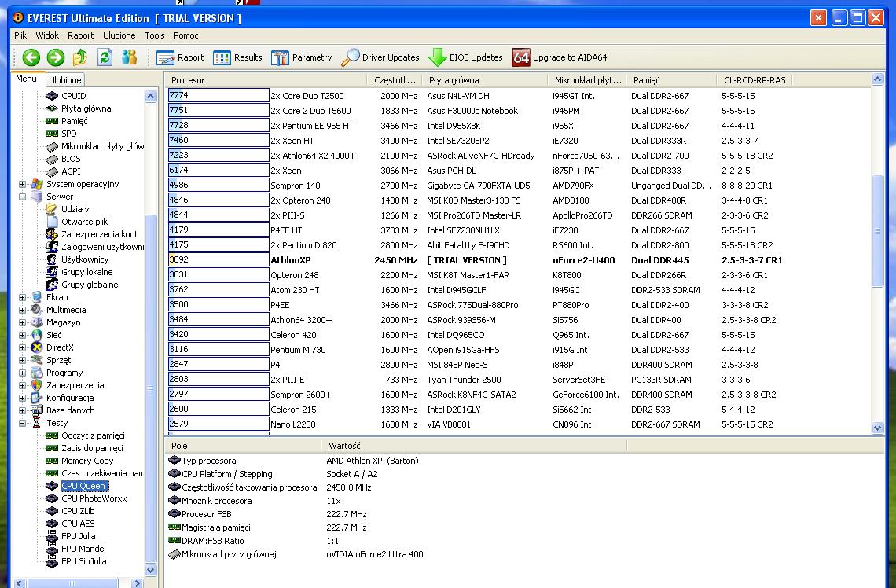
Task: Select FPU Julia benchmark
Action: [x=79, y=536]
